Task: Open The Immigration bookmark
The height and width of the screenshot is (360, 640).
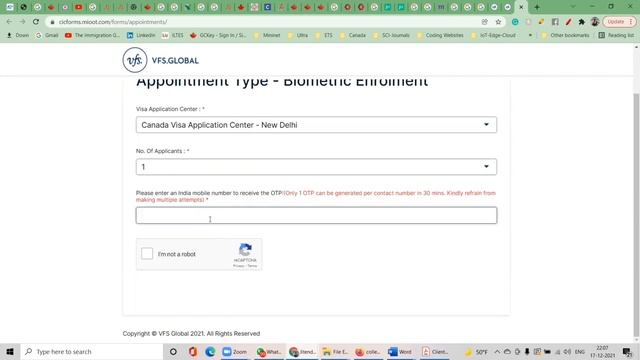Action: pyautogui.click(x=92, y=36)
